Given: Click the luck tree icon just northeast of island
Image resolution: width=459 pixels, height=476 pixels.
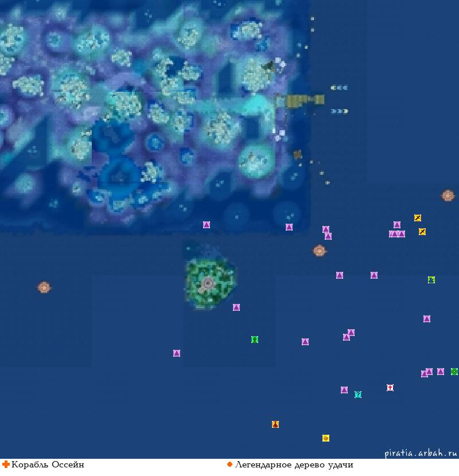Looking at the screenshot, I should click(319, 251).
